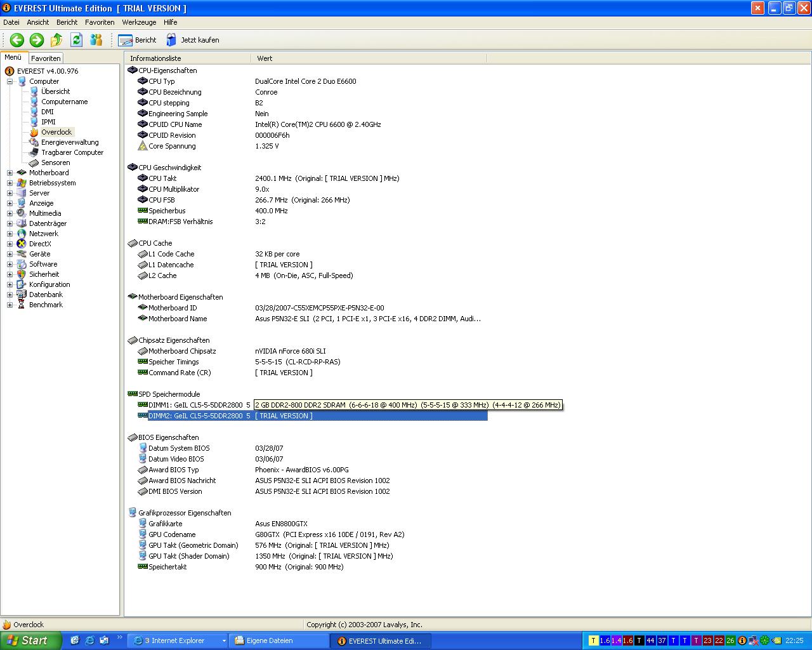This screenshot has width=812, height=650.
Task: Open the Werkzeuge menu
Action: pyautogui.click(x=139, y=22)
